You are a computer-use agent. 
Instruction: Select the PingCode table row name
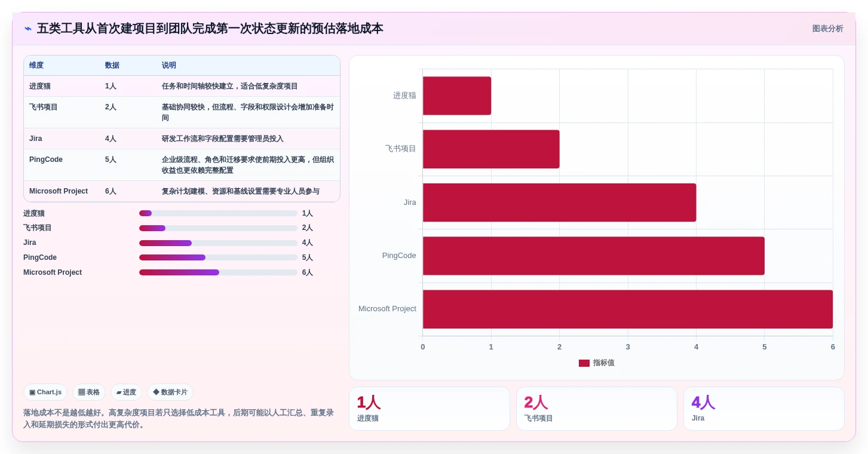[x=46, y=159]
